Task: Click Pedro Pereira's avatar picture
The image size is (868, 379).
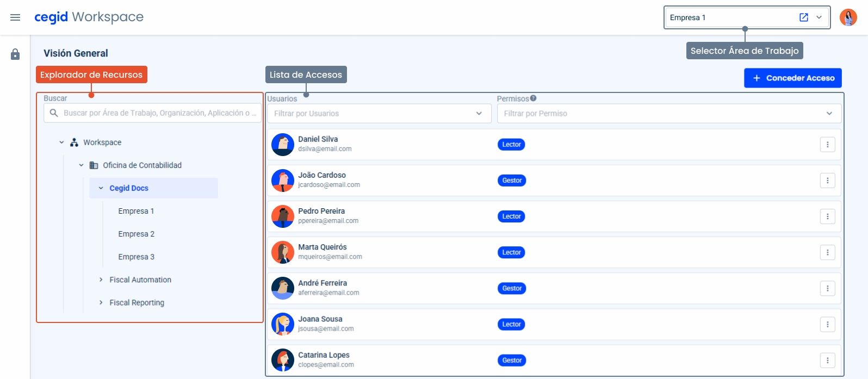Action: pyautogui.click(x=283, y=216)
